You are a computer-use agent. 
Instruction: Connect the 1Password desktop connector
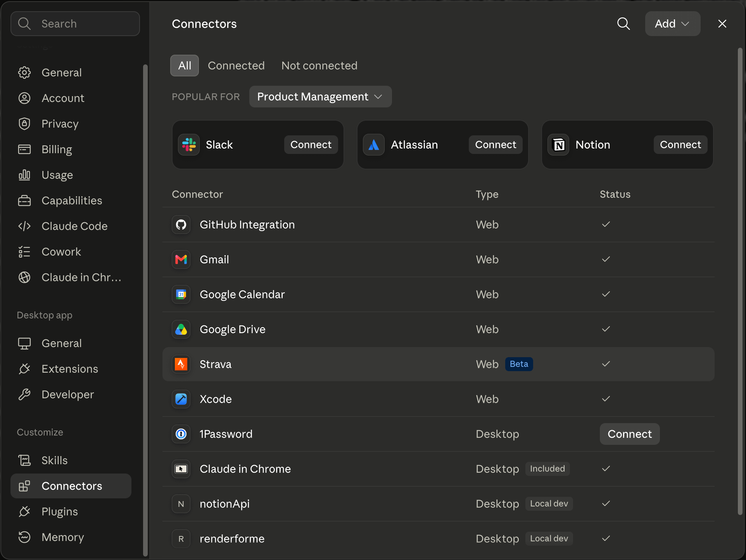pyautogui.click(x=630, y=434)
